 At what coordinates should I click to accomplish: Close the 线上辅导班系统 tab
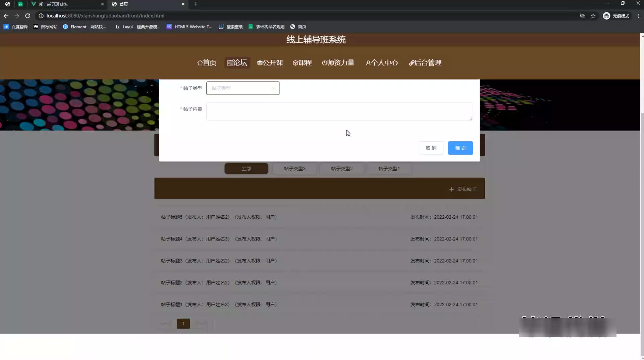point(102,4)
